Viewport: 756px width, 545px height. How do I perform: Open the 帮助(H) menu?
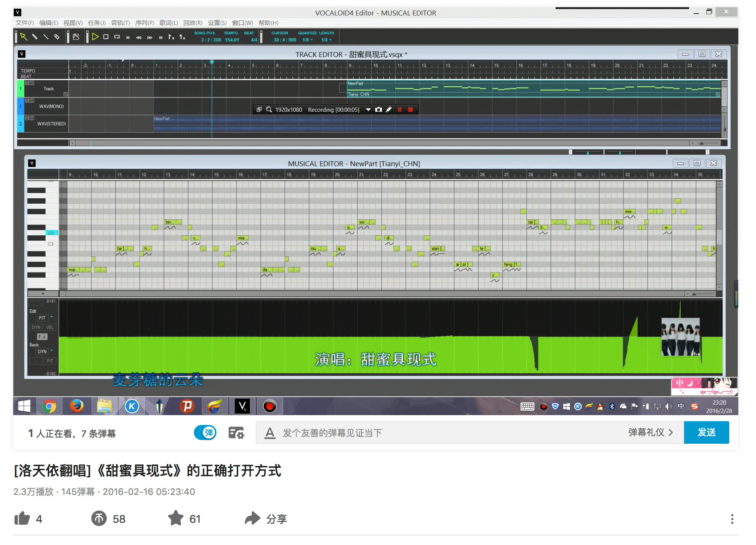[268, 23]
